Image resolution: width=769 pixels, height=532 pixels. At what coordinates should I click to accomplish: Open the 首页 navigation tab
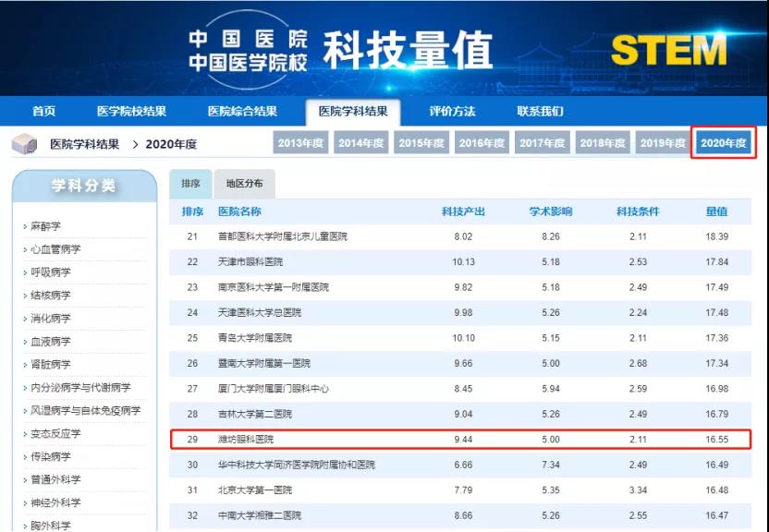pyautogui.click(x=43, y=111)
